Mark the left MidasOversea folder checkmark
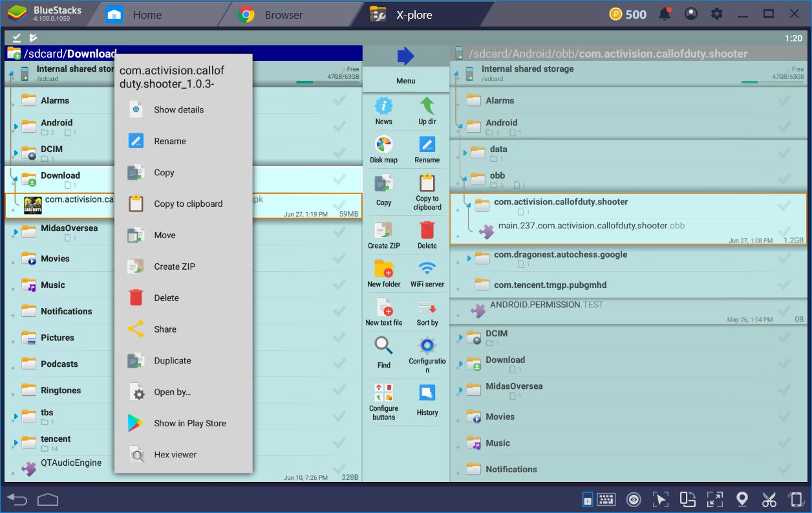This screenshot has width=812, height=513. [x=339, y=232]
